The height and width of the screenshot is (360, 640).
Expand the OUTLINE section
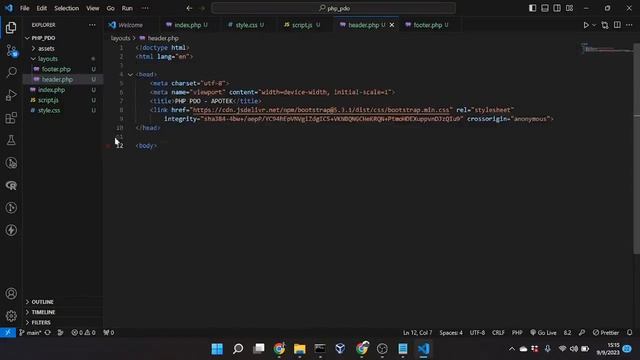[x=42, y=302]
